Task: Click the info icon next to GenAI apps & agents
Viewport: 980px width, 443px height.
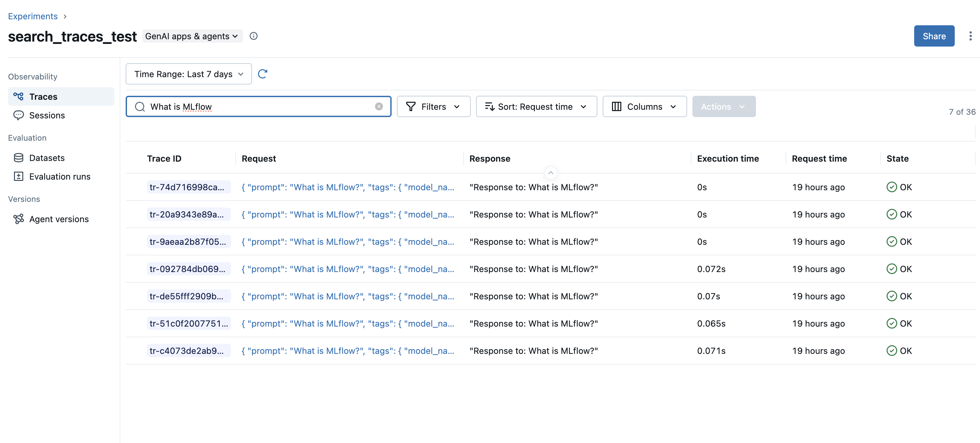Action: pos(254,36)
